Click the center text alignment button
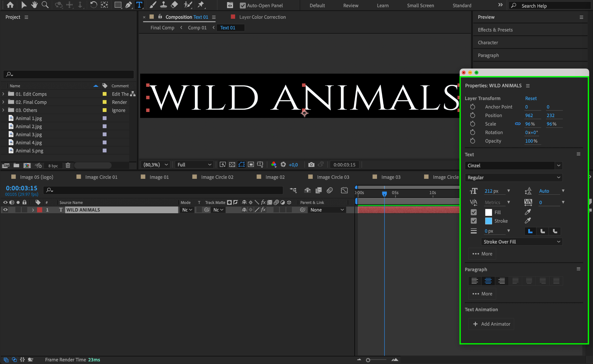 tap(488, 281)
